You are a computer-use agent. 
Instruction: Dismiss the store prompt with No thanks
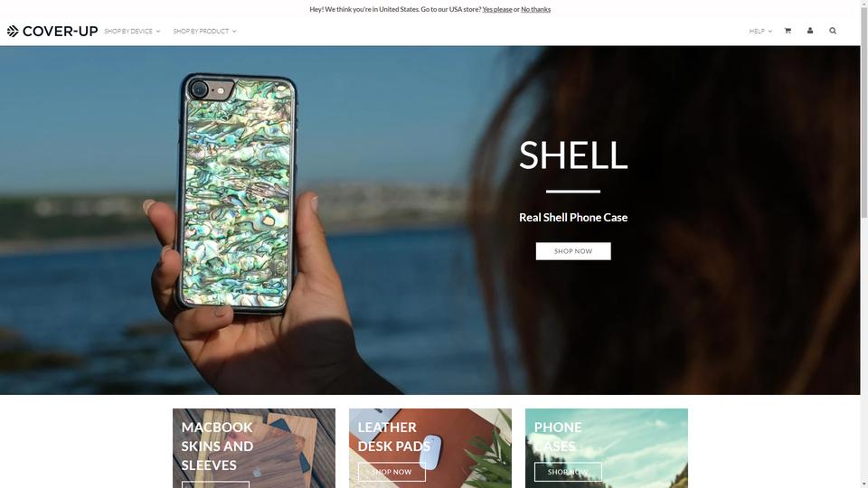pos(535,9)
